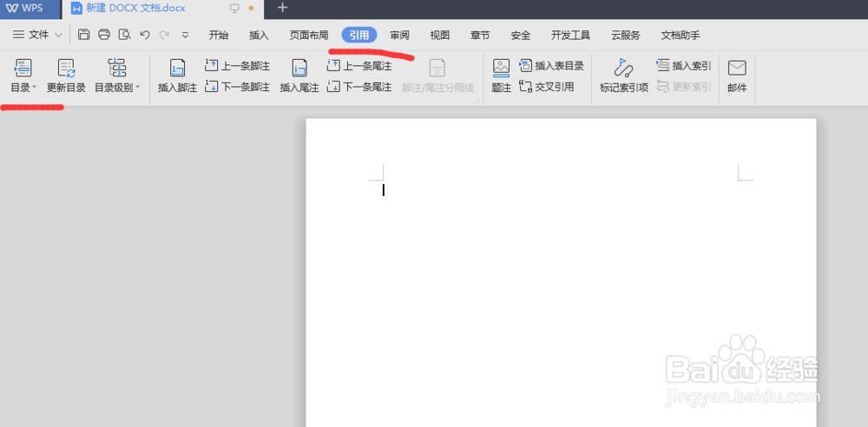Image resolution: width=868 pixels, height=427 pixels.
Task: Click 更新索引 update index
Action: click(x=684, y=87)
